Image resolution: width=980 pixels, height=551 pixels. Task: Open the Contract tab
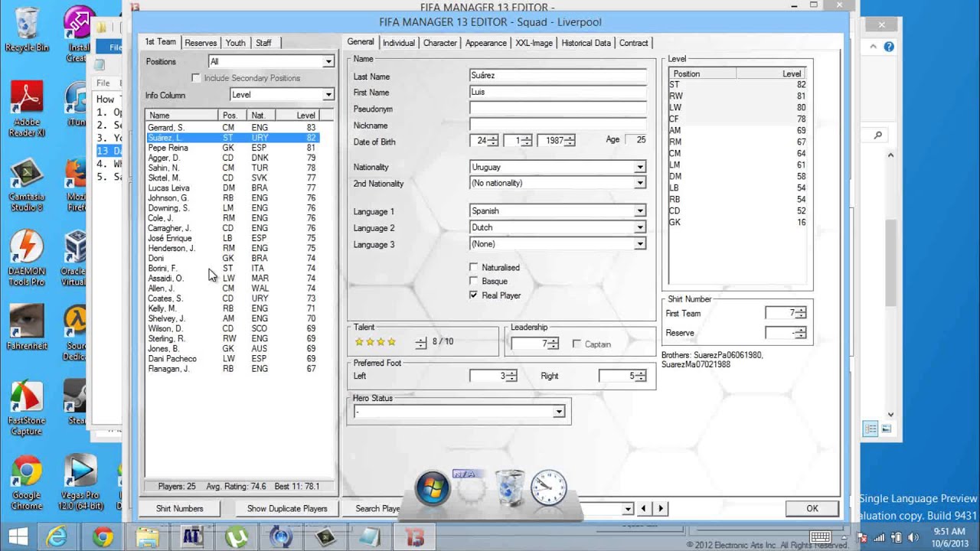[x=633, y=43]
